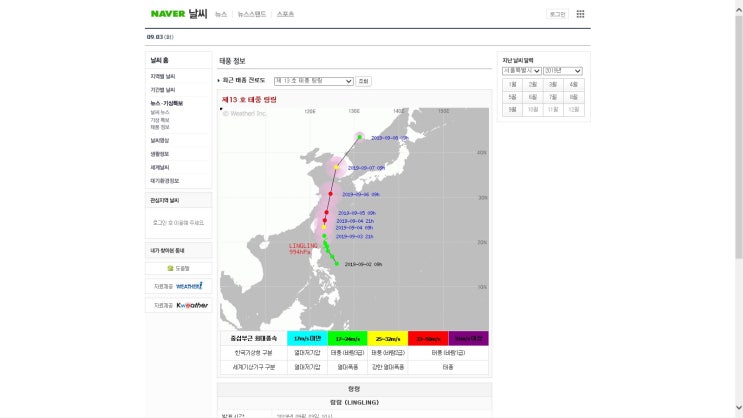The width and height of the screenshot is (743, 418).
Task: Open 태풍 정보 sub-item in sidebar
Action: click(160, 127)
